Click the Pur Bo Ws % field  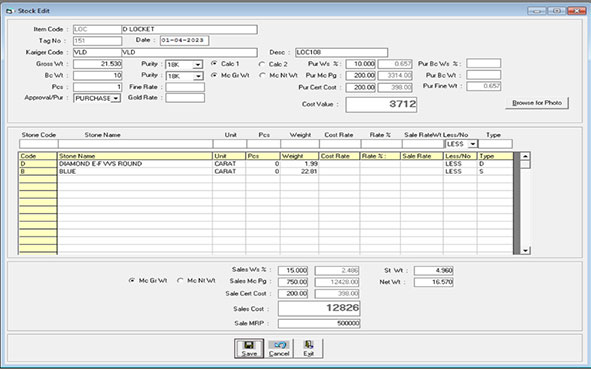(484, 63)
